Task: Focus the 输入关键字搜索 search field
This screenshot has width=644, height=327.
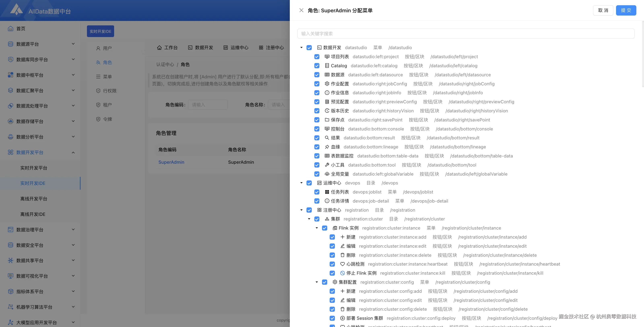Action: 465,34
